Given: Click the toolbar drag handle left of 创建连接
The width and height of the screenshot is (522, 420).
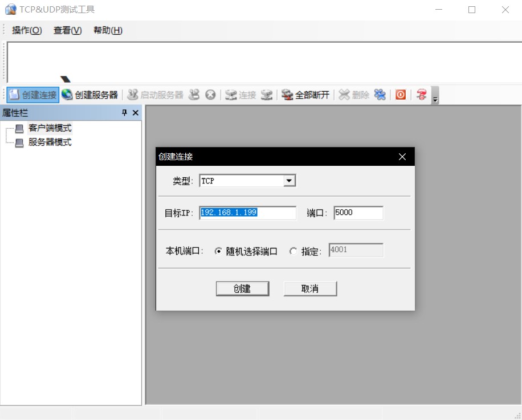Looking at the screenshot, I should 4,95.
